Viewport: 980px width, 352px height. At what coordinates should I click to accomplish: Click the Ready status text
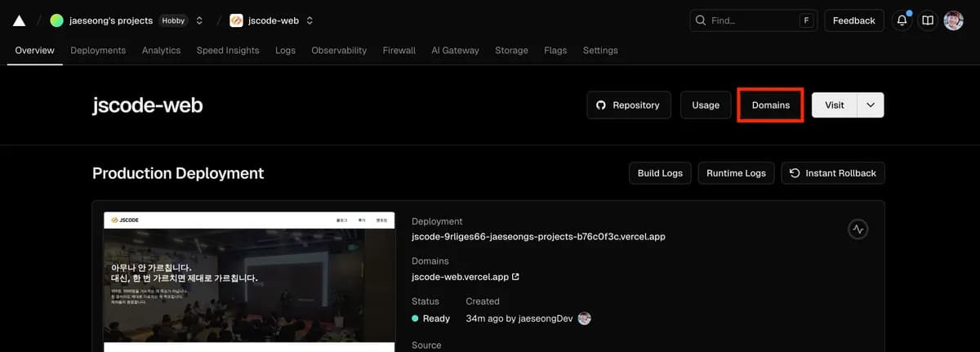[436, 319]
